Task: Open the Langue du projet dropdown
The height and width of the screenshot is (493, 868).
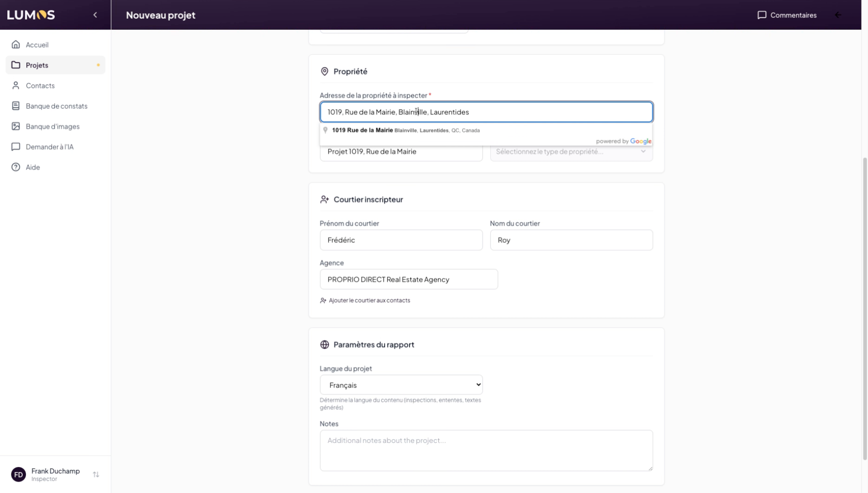Action: [x=401, y=385]
